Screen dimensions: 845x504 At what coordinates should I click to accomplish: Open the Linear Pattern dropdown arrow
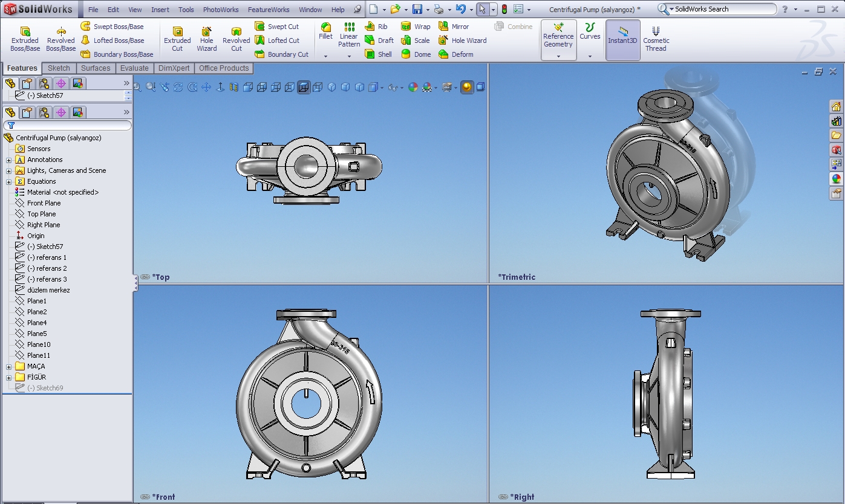click(349, 56)
